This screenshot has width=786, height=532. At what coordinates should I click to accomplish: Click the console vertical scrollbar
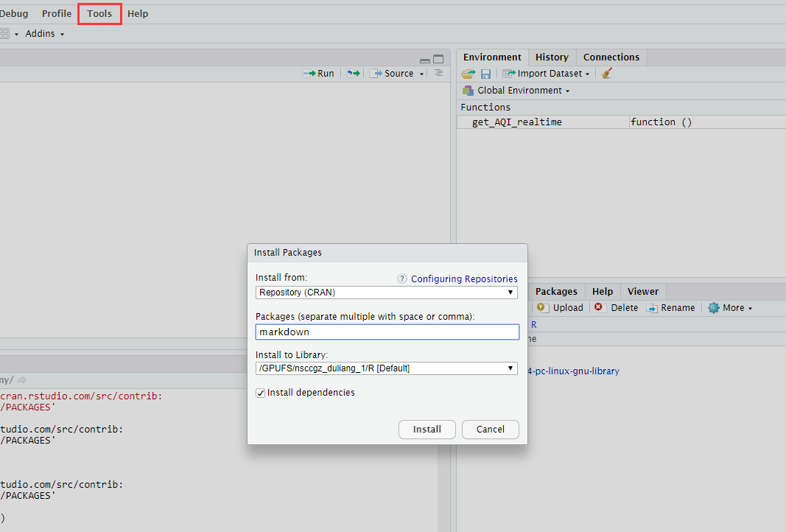point(443,488)
